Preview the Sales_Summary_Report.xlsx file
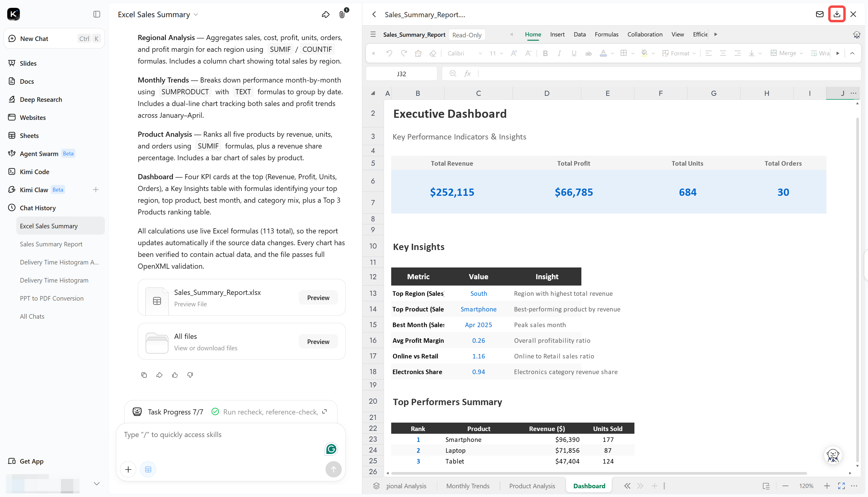The height and width of the screenshot is (497, 868). click(318, 297)
